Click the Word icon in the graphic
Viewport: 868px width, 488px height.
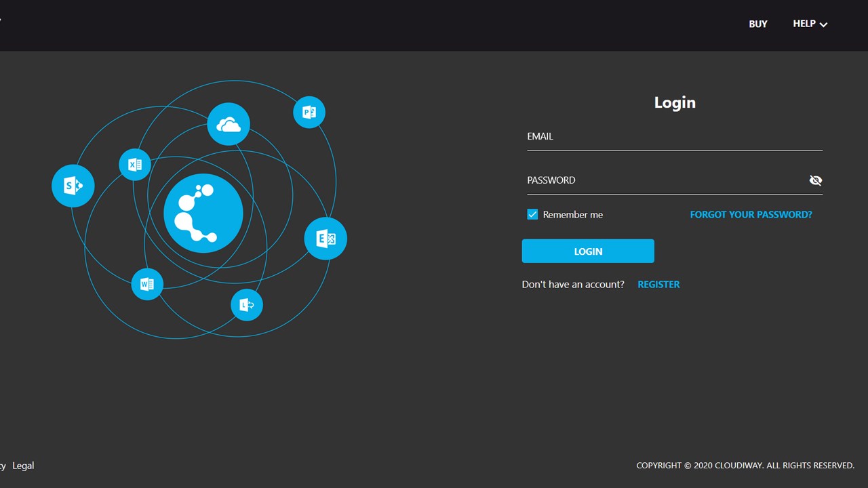(x=147, y=284)
